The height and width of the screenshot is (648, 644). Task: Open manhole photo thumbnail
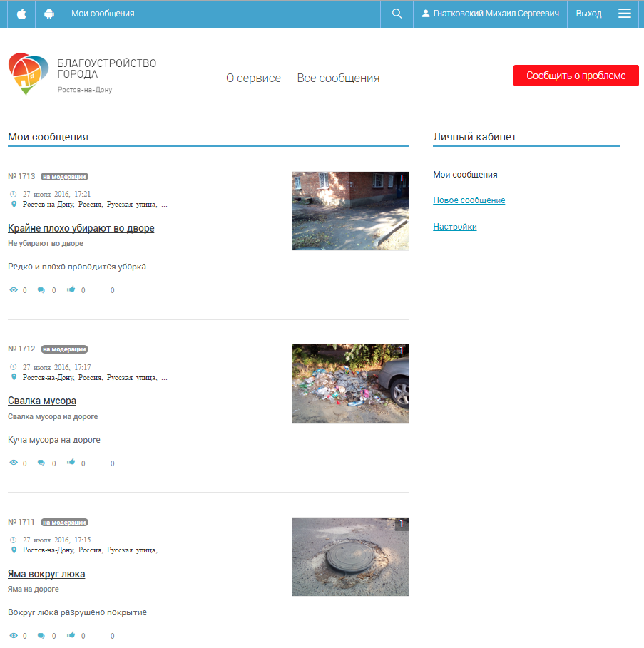350,557
